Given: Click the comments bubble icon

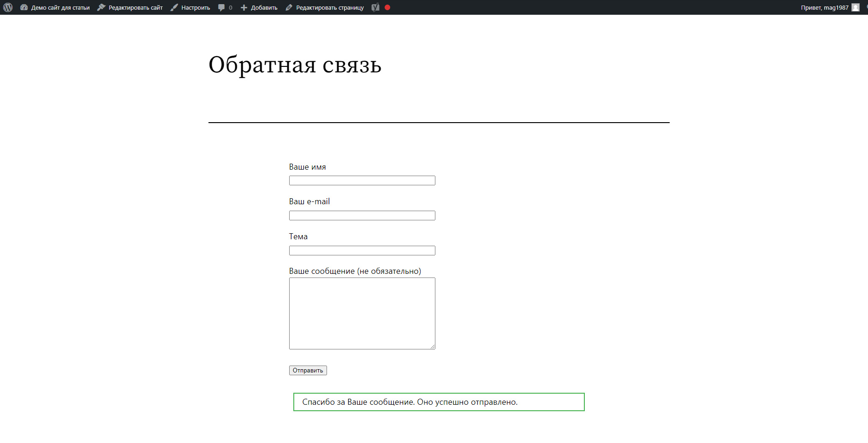Looking at the screenshot, I should click(221, 7).
